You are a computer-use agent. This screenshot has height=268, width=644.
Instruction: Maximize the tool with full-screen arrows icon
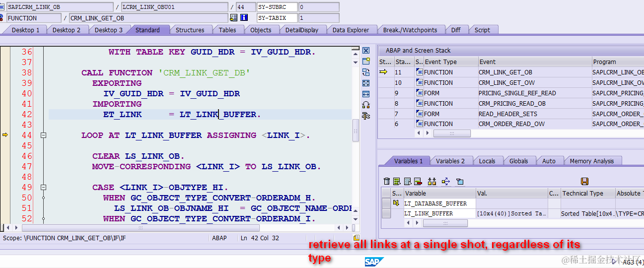tap(366, 83)
